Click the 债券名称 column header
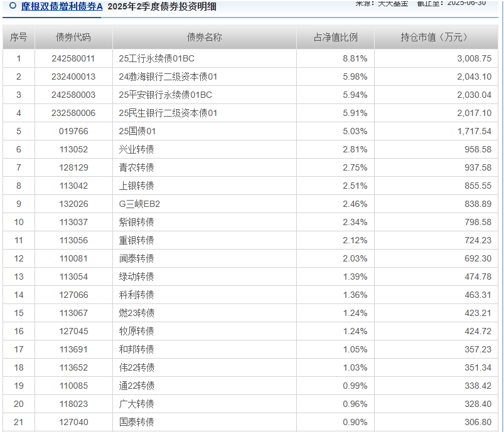This screenshot has width=504, height=432. click(x=205, y=37)
